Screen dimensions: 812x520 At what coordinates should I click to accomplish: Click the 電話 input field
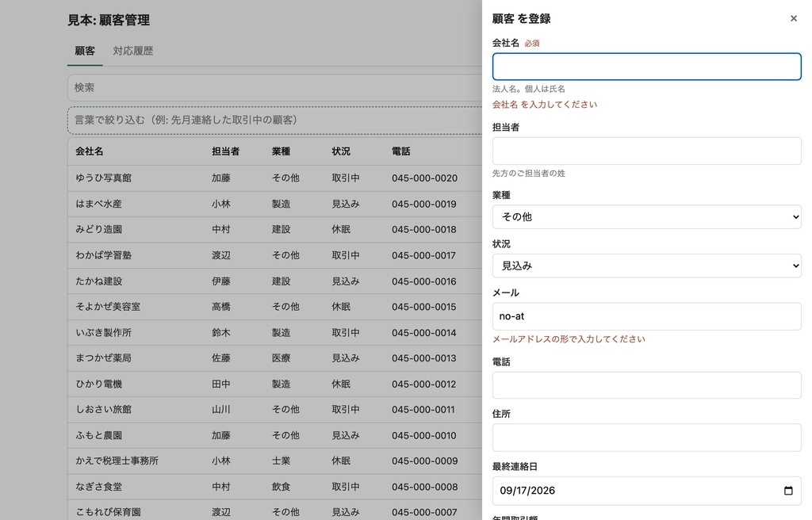(647, 385)
